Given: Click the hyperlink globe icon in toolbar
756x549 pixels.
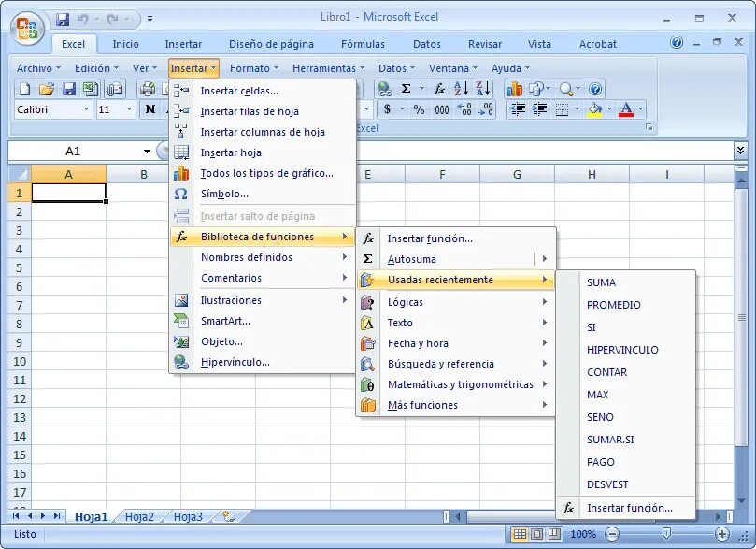Looking at the screenshot, I should click(384, 89).
